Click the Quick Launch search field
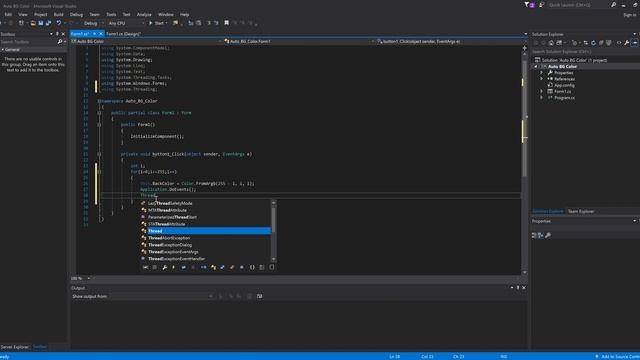 coord(578,5)
